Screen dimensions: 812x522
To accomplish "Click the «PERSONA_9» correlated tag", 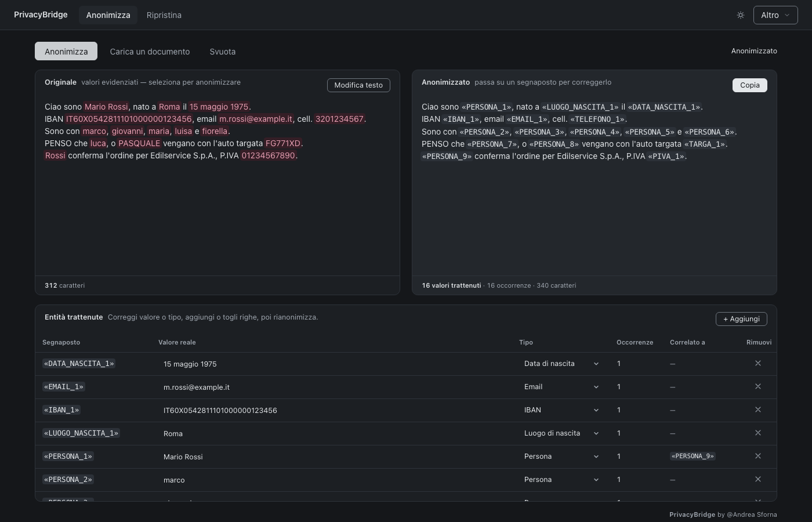I will (693, 456).
